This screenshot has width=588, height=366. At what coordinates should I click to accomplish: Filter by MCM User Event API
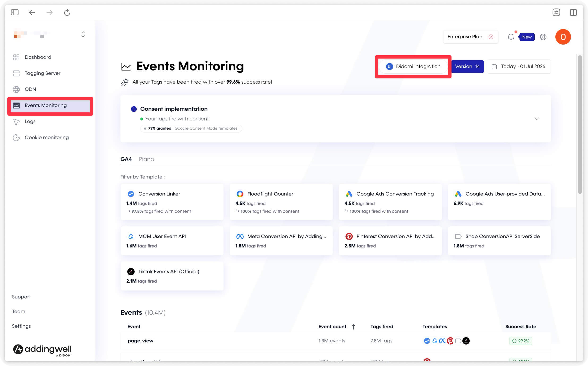pos(172,241)
